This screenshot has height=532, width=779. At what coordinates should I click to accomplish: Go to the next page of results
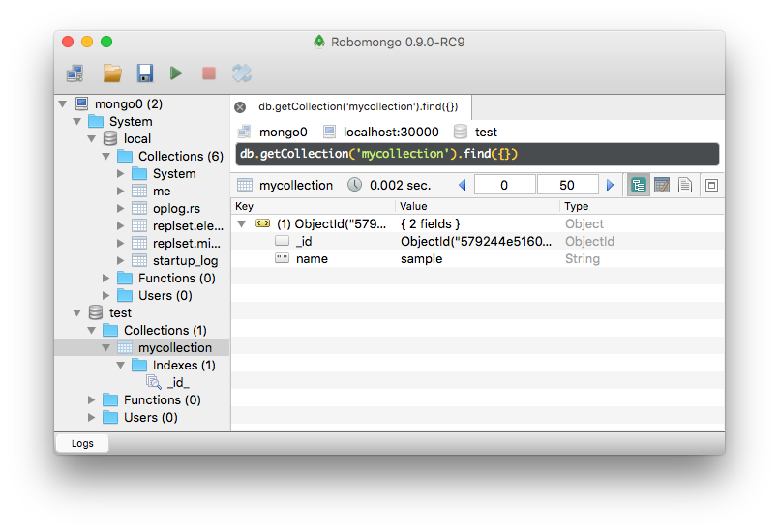coord(610,186)
